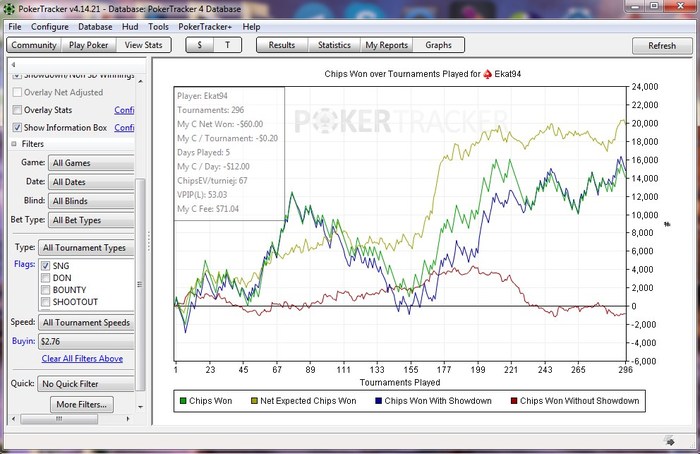This screenshot has width=700, height=454.
Task: Collapse the sidebar with the left arrow icon
Action: tap(13, 64)
